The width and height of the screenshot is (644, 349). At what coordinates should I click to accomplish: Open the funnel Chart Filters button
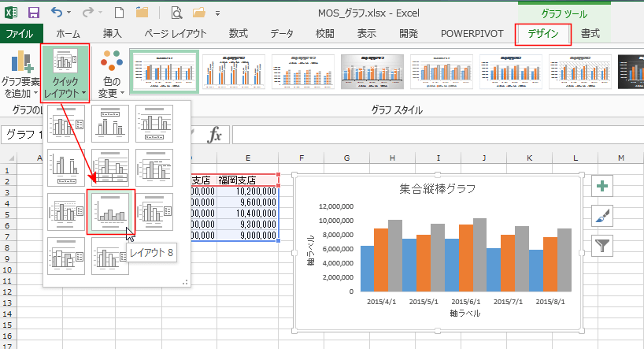tap(603, 245)
